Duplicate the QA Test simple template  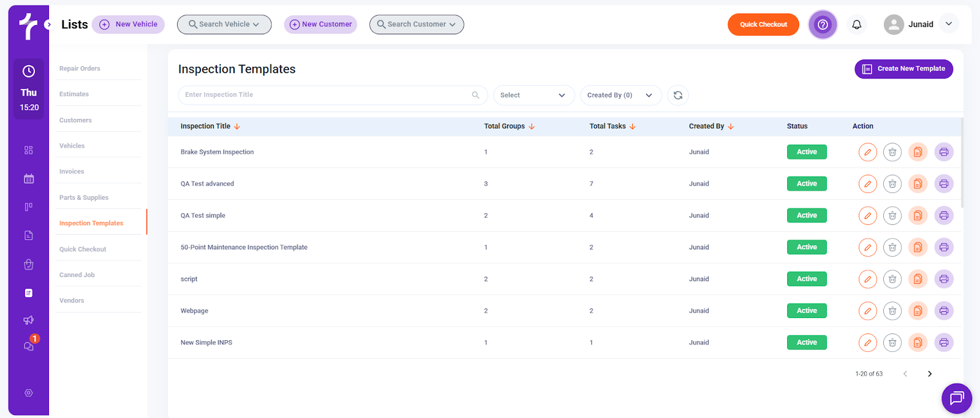[918, 216]
